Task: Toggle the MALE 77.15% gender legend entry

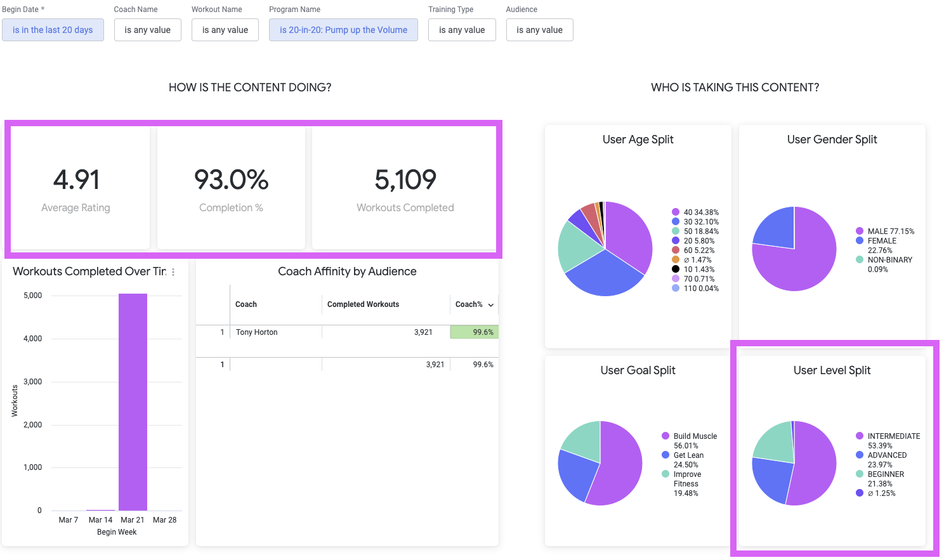Action: pyautogui.click(x=885, y=231)
